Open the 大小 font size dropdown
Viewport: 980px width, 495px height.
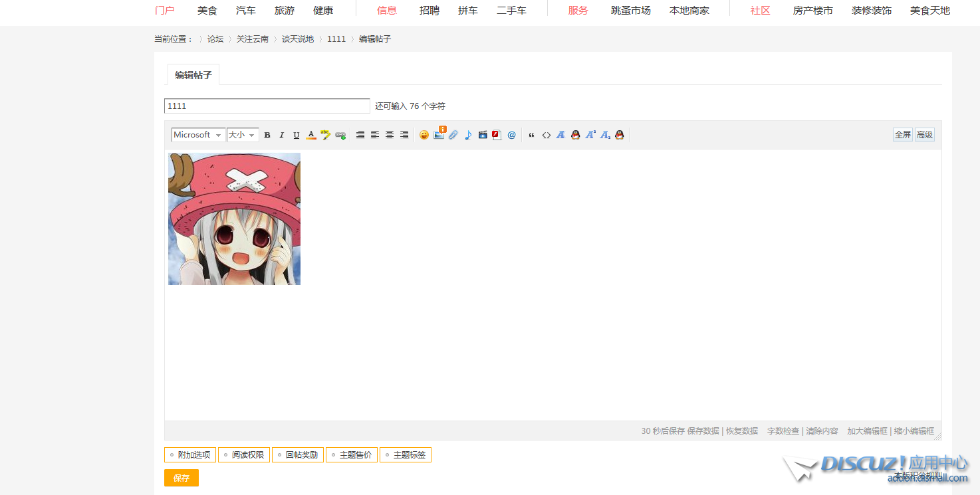point(242,135)
